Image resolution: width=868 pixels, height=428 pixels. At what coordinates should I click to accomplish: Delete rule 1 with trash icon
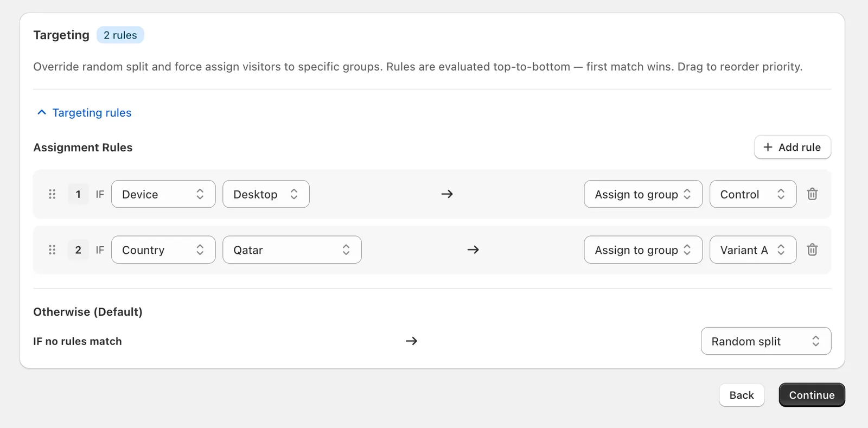812,194
